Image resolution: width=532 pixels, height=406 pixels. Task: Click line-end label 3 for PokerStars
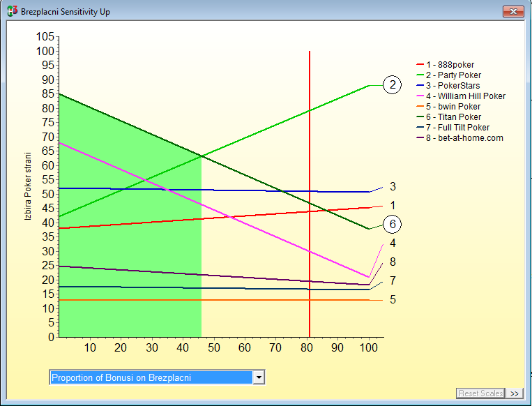pos(393,187)
